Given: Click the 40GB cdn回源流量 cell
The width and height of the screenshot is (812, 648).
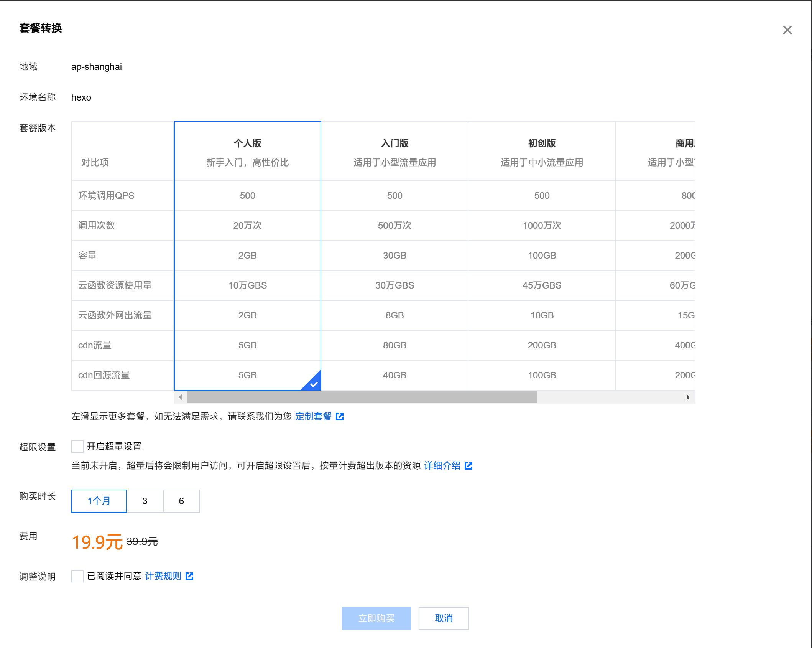Looking at the screenshot, I should pyautogui.click(x=394, y=375).
